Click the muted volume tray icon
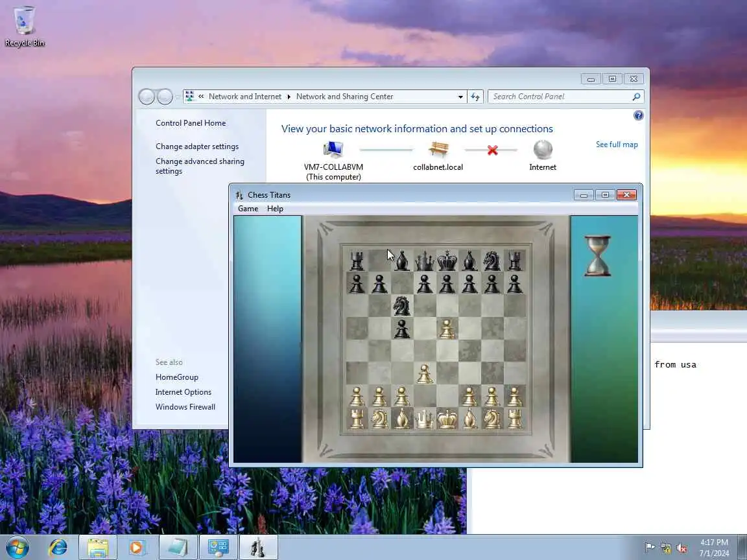The width and height of the screenshot is (747, 560). pos(682,548)
